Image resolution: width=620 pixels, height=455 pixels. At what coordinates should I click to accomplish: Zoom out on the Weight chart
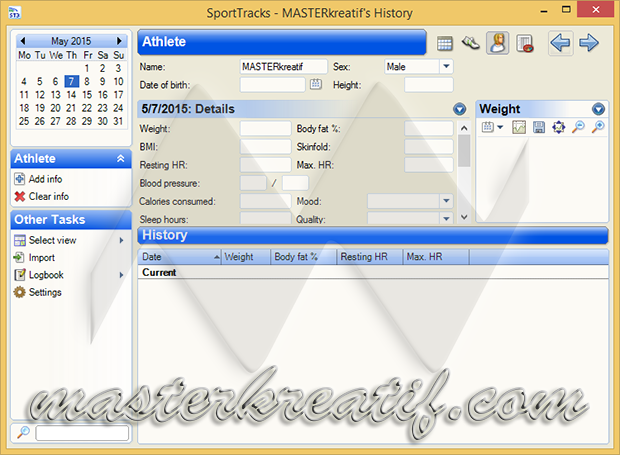pyautogui.click(x=578, y=127)
